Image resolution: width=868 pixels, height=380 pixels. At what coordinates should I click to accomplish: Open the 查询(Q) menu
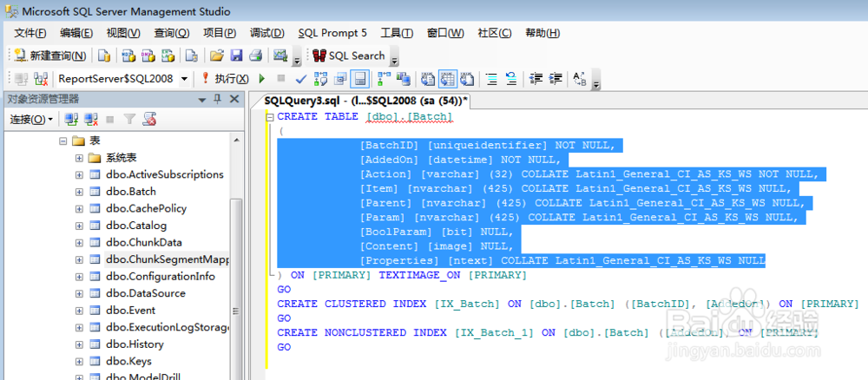click(x=172, y=33)
